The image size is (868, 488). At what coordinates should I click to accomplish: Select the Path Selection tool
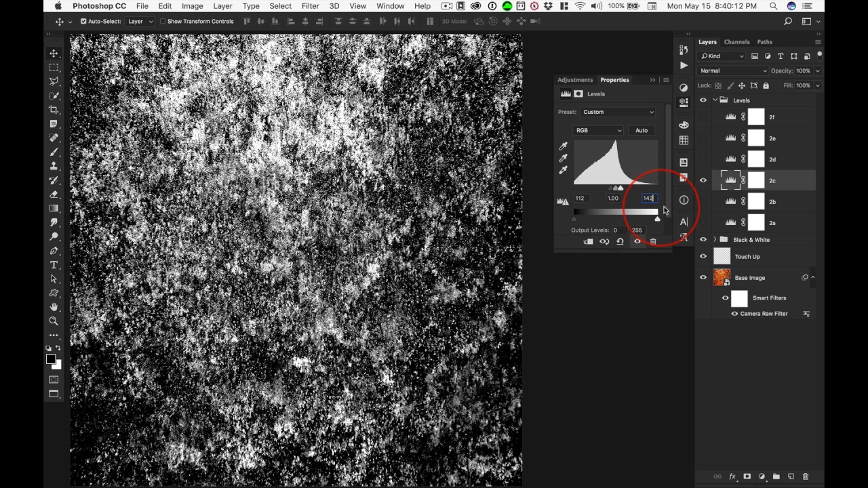(54, 279)
